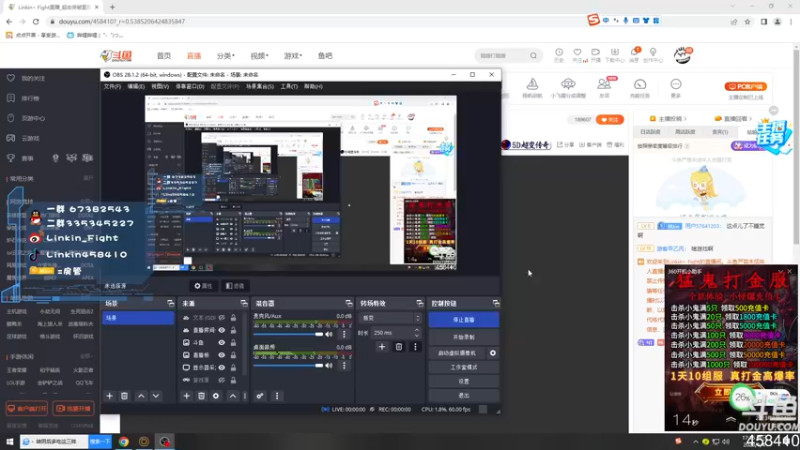The width and height of the screenshot is (800, 450).
Task: Toggle visibility of 直播房间 source
Action: pyautogui.click(x=221, y=330)
